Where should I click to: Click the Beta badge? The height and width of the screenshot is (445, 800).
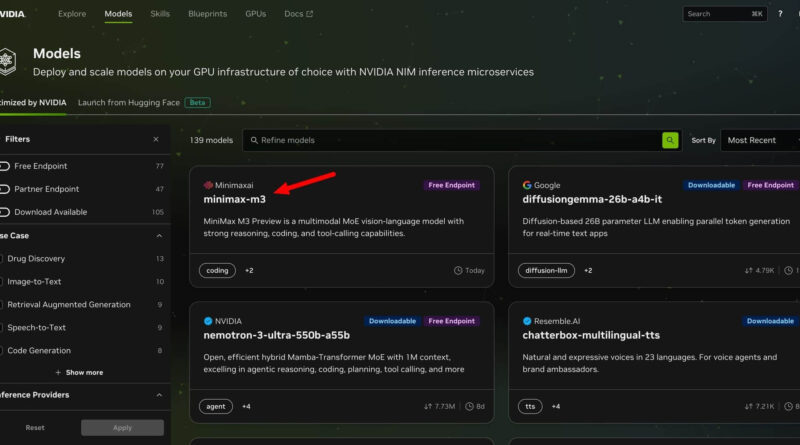(197, 103)
